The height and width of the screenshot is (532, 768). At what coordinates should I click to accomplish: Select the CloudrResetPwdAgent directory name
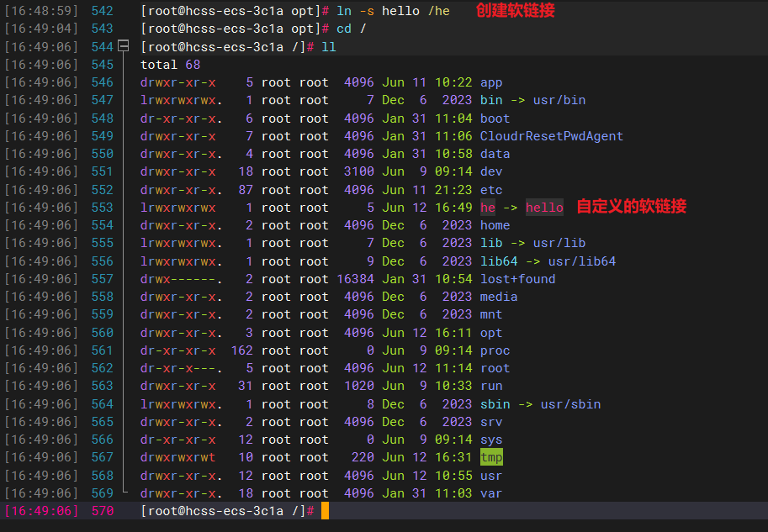[x=551, y=136]
